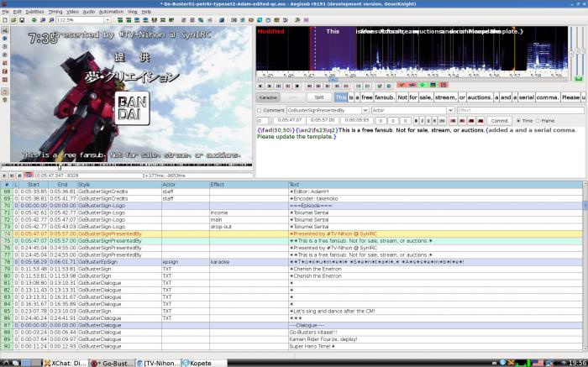Click the first audio transport button

click(x=260, y=86)
